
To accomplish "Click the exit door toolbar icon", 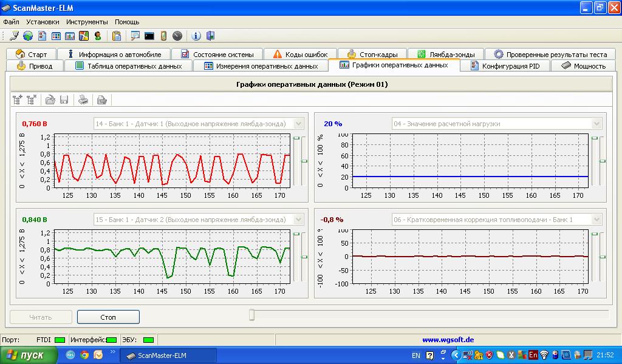I will click(x=210, y=36).
